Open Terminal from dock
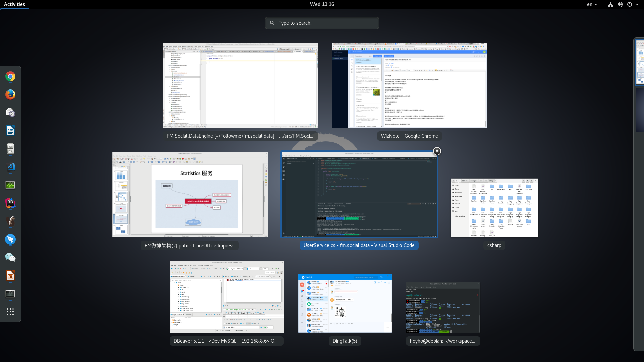Screen dimensions: 644x362 [x=10, y=294]
